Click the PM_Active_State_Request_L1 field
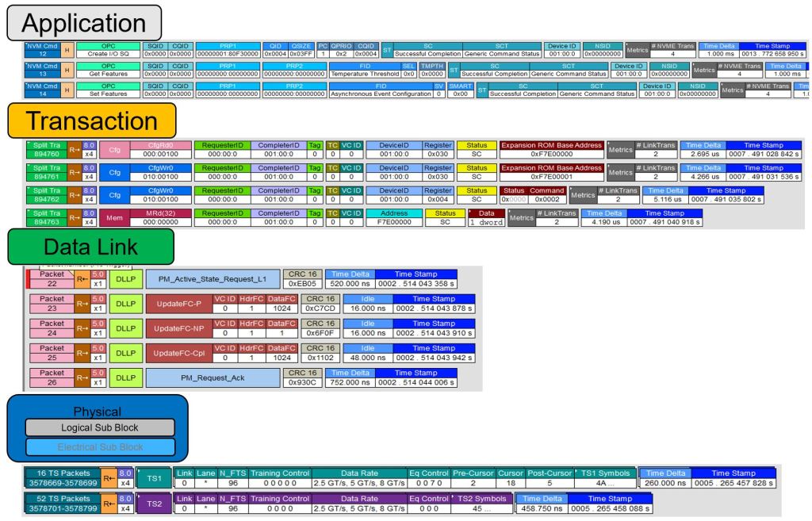This screenshot has width=812, height=521. tap(213, 279)
